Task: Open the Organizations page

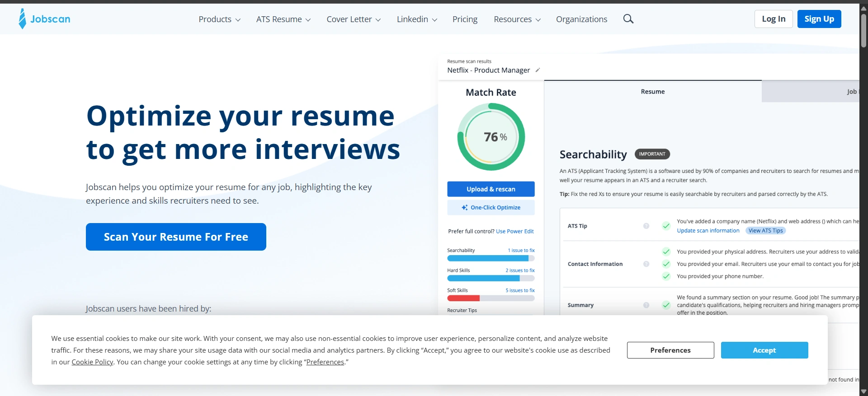Action: [x=581, y=19]
